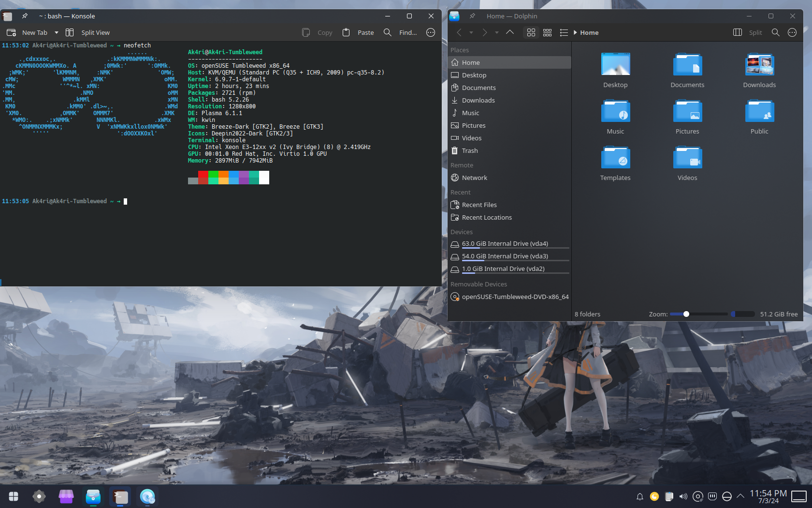This screenshot has width=812, height=508.
Task: Select Music in Places panel
Action: (509, 113)
